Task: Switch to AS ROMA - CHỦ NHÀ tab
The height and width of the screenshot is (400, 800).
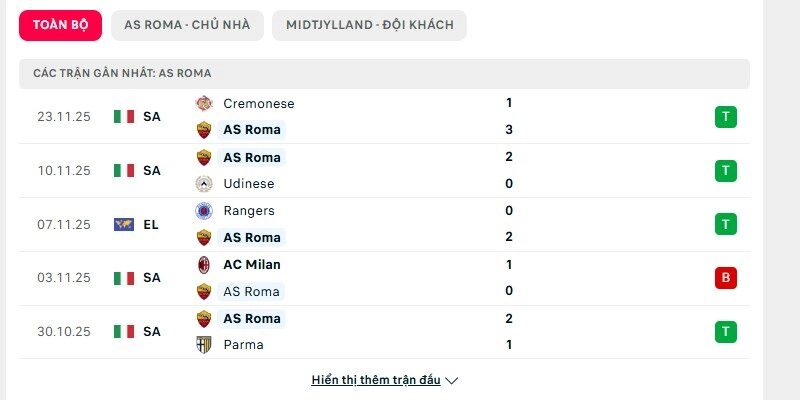Action: click(186, 25)
